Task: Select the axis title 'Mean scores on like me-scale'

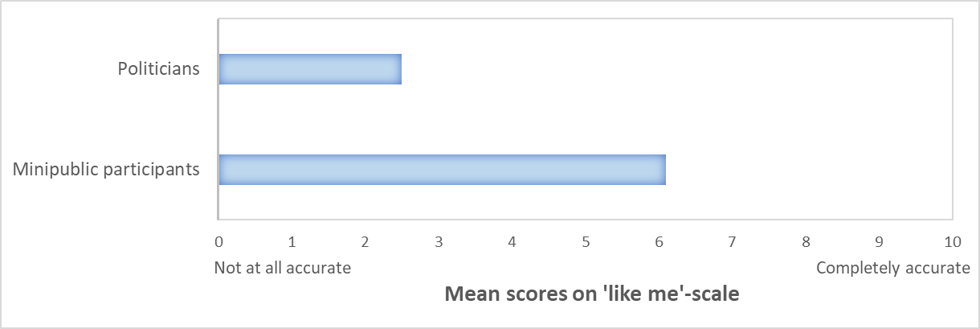Action: tap(592, 294)
